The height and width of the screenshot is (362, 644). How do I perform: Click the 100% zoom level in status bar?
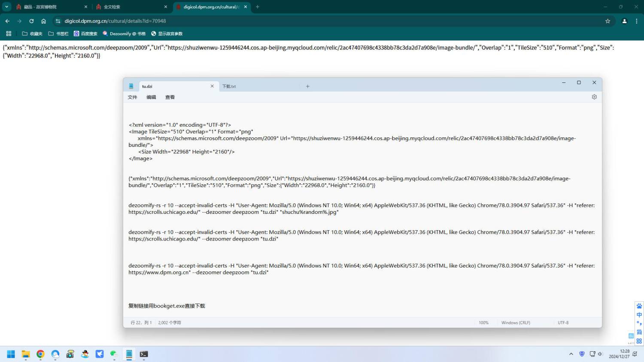[x=483, y=323]
